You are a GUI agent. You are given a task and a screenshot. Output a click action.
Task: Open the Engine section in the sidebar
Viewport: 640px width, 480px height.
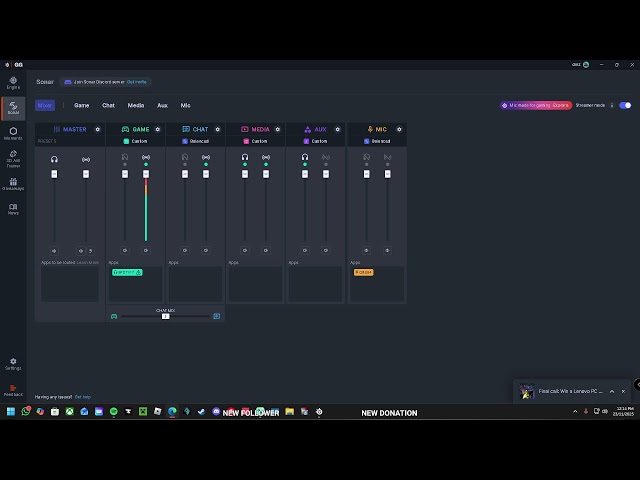[x=13, y=82]
